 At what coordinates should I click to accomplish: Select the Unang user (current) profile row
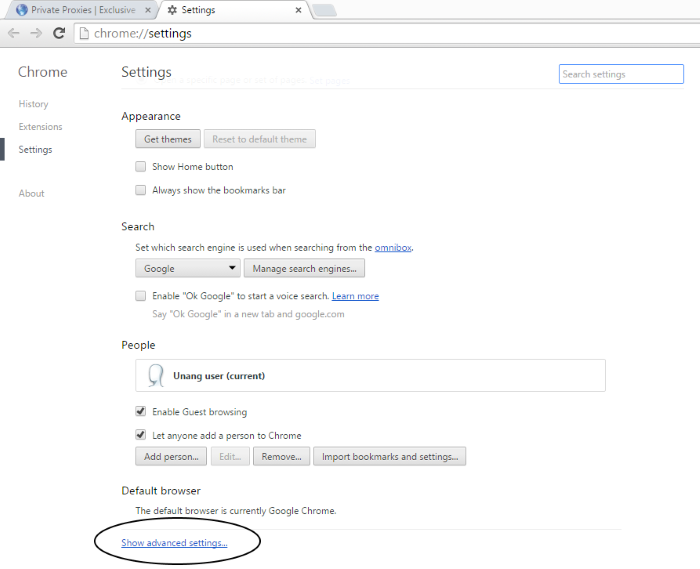point(371,376)
